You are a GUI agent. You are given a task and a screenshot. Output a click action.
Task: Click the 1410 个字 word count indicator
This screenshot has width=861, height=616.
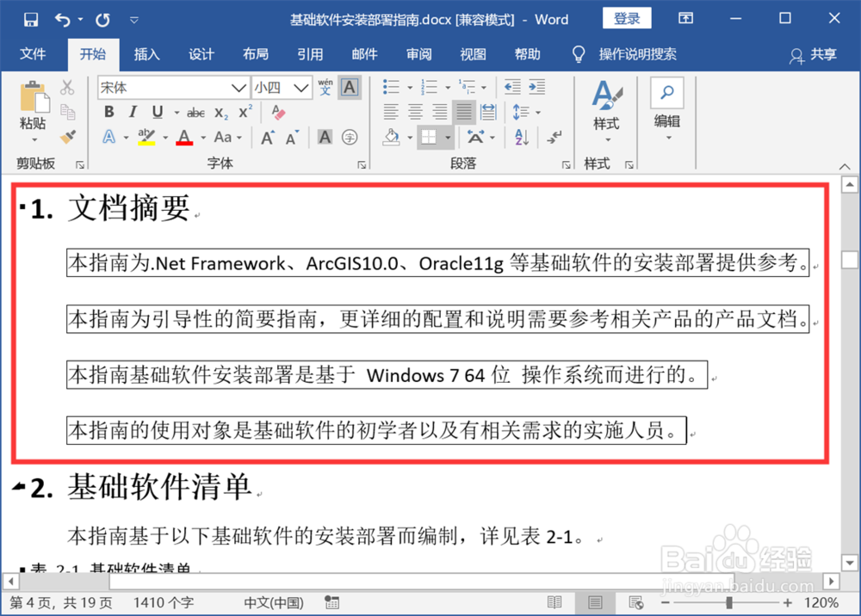click(164, 602)
